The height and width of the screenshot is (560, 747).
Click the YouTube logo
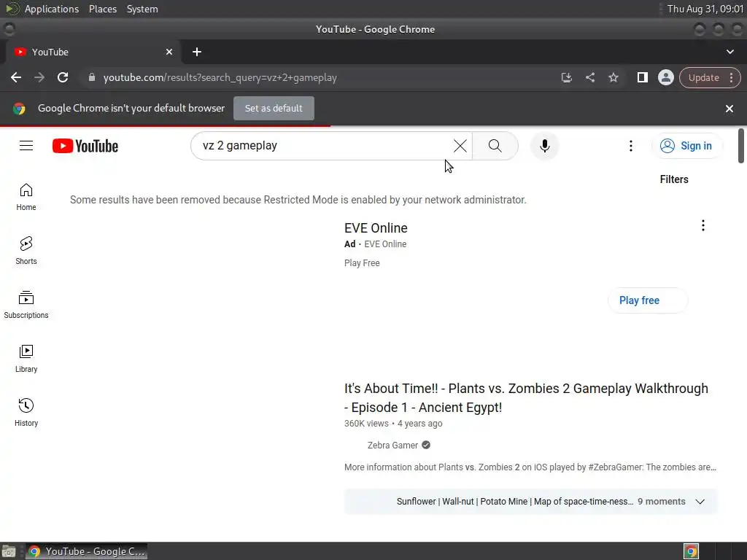[85, 146]
